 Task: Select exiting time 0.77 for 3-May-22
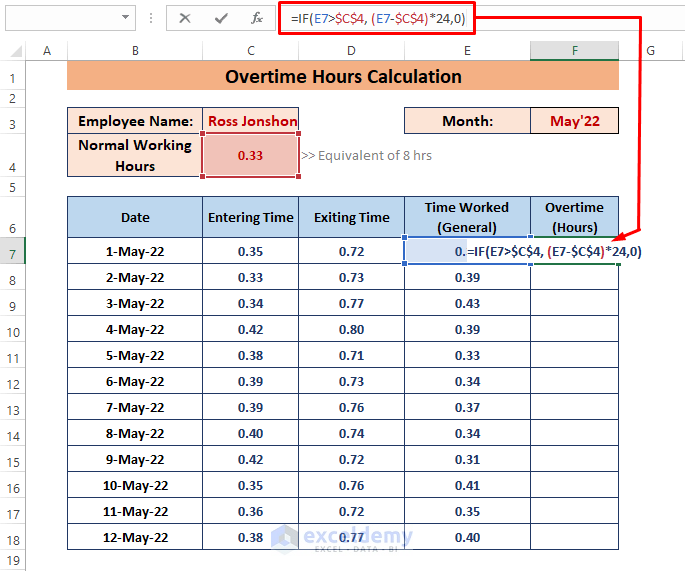point(351,303)
